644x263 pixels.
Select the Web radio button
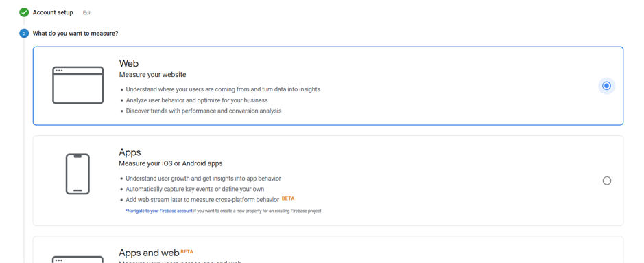click(607, 86)
